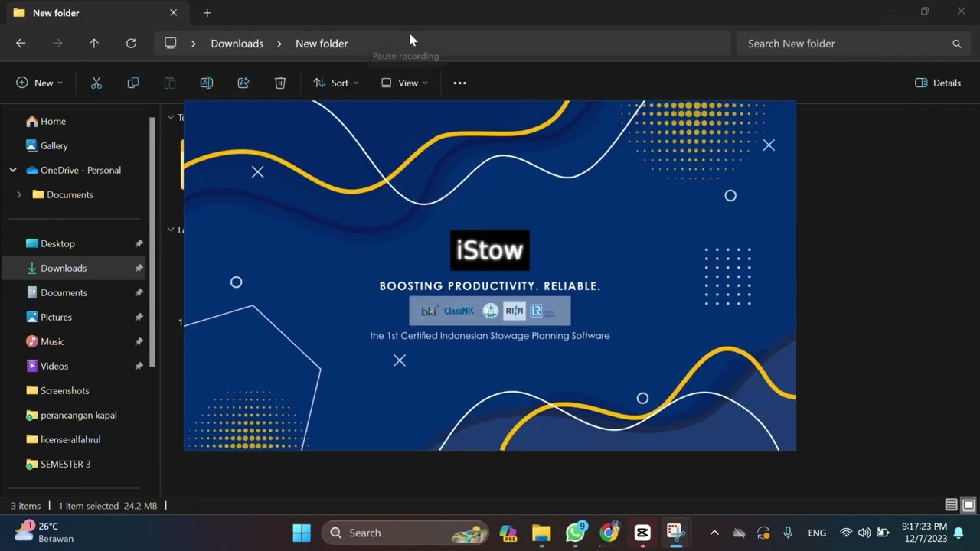Open Copilot preview from taskbar
Image resolution: width=980 pixels, height=551 pixels.
[x=508, y=533]
